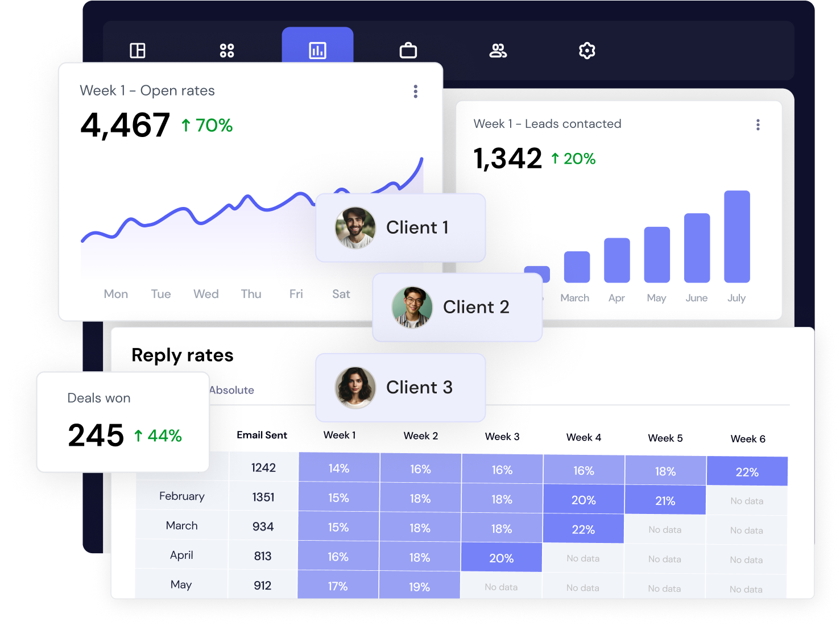The width and height of the screenshot is (840, 626).
Task: Click the 245 deals won value
Action: coord(96,436)
